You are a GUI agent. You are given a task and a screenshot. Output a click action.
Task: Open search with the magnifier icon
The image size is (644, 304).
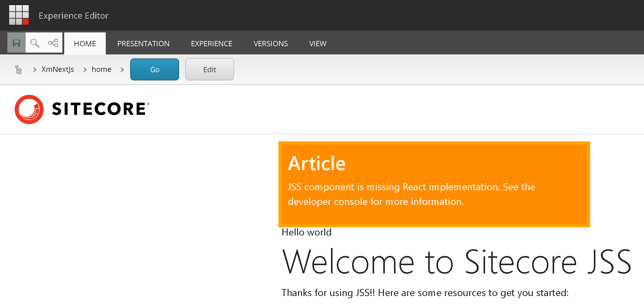pos(35,43)
